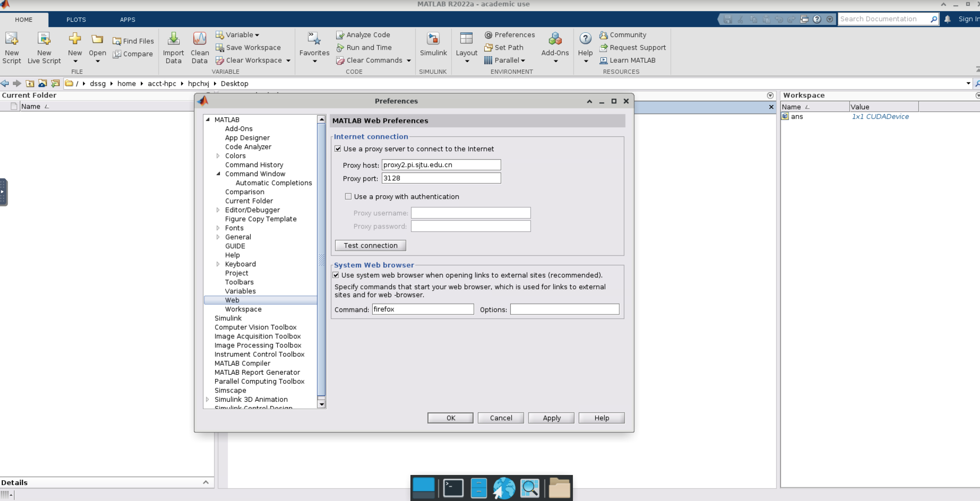Click the Compare files icon
980x501 pixels.
coord(117,54)
